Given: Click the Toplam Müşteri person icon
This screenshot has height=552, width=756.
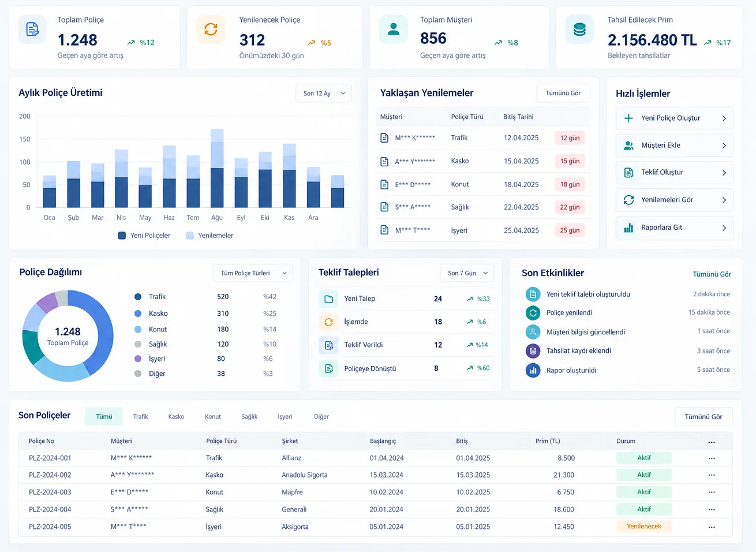Looking at the screenshot, I should [x=394, y=29].
